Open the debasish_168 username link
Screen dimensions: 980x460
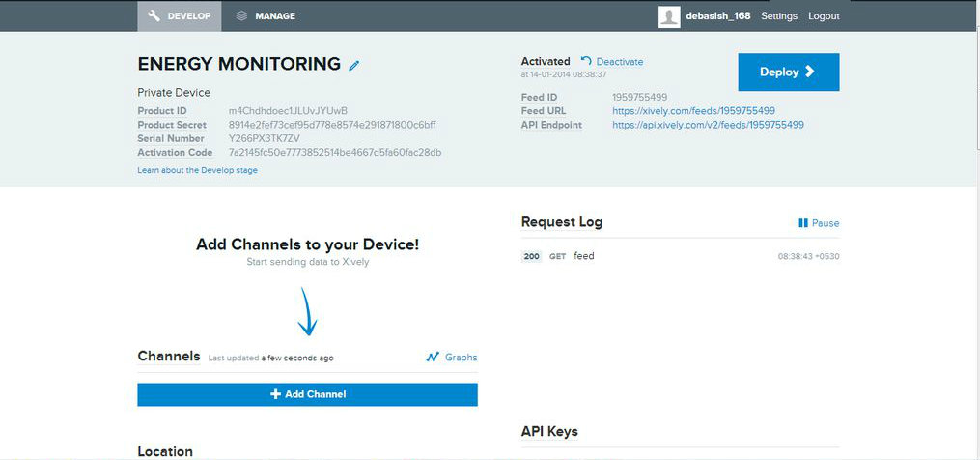(x=718, y=16)
